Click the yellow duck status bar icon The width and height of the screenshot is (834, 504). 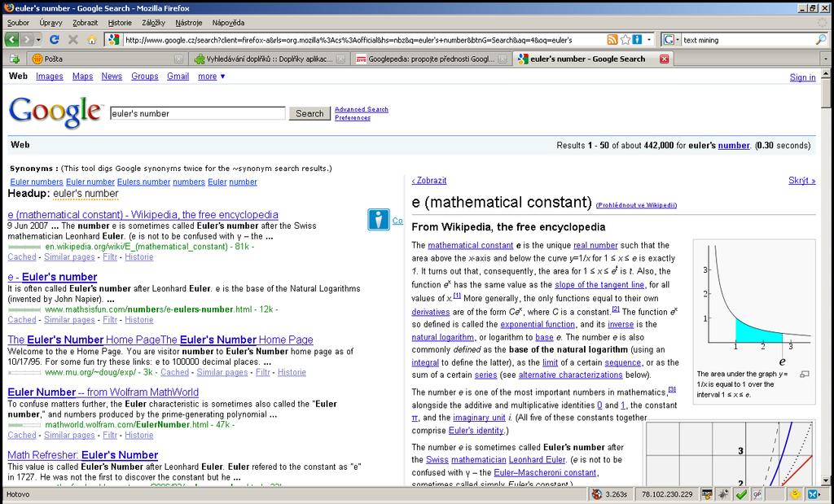(795, 494)
